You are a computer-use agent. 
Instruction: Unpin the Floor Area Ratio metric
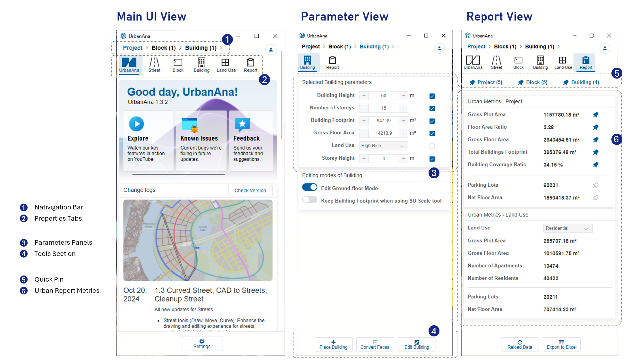[x=596, y=127]
